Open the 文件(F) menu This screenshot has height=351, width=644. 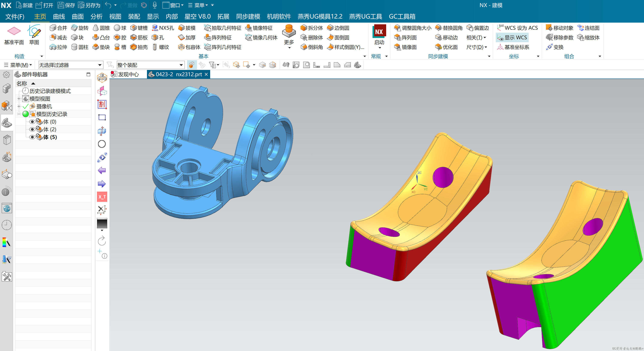tap(15, 16)
